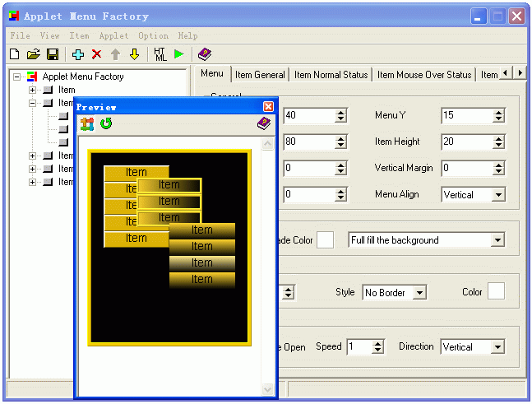Click the Menu Y value field
This screenshot has height=404, width=532.
pyautogui.click(x=467, y=115)
